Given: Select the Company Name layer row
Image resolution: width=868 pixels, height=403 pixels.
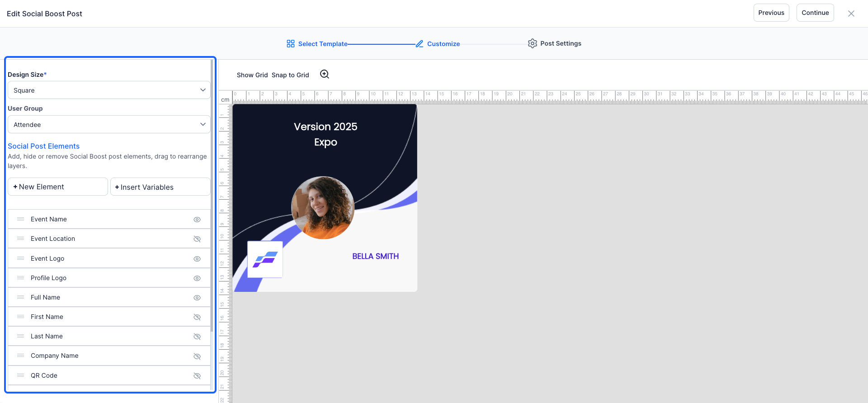Looking at the screenshot, I should click(109, 356).
